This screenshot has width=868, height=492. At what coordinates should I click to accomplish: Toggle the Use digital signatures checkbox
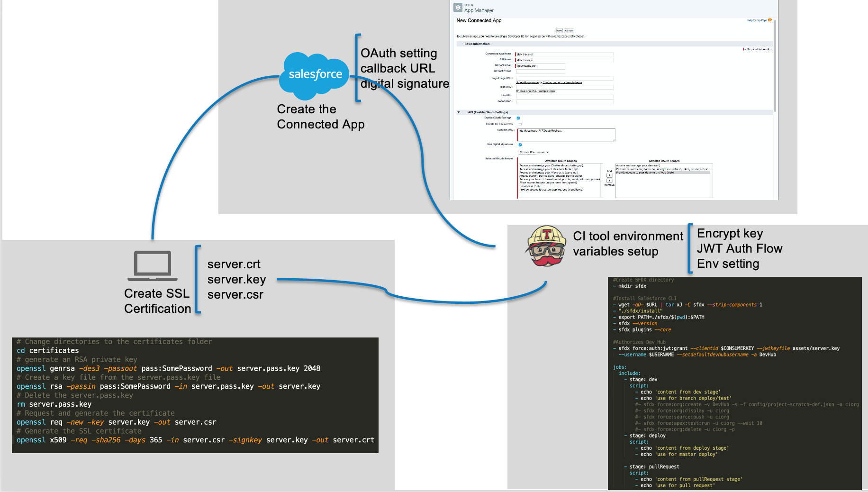pyautogui.click(x=520, y=145)
